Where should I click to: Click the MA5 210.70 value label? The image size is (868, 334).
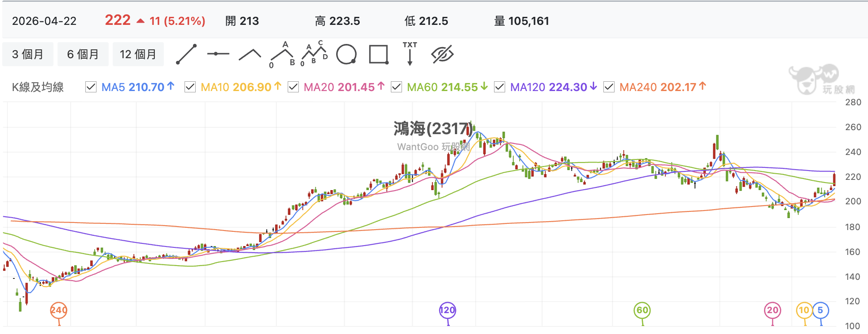[138, 87]
